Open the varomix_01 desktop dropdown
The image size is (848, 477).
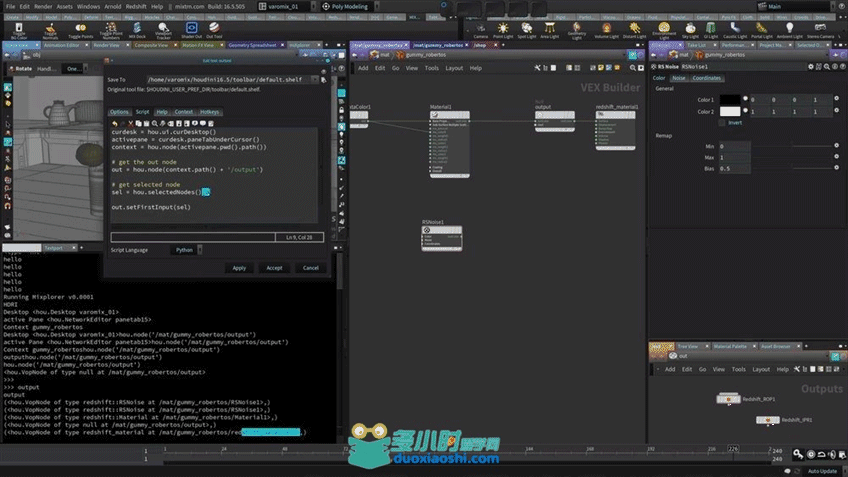pos(286,6)
